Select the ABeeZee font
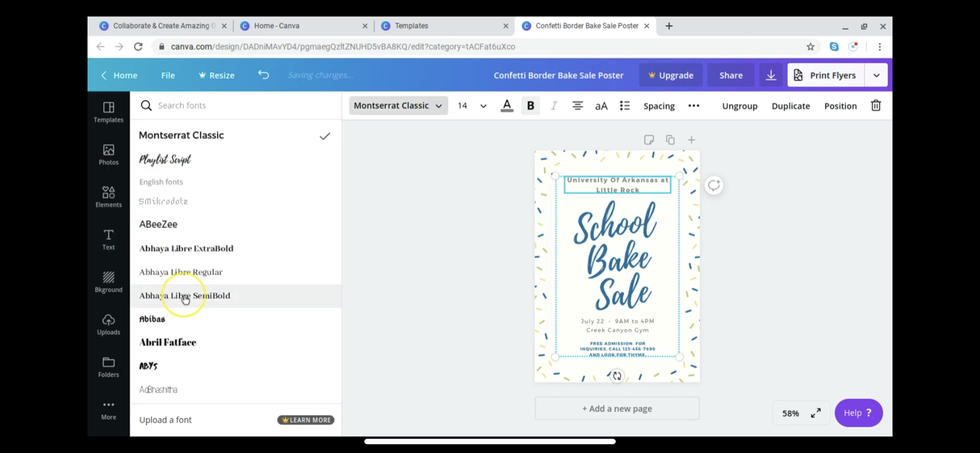This screenshot has width=980, height=453. coord(235,224)
